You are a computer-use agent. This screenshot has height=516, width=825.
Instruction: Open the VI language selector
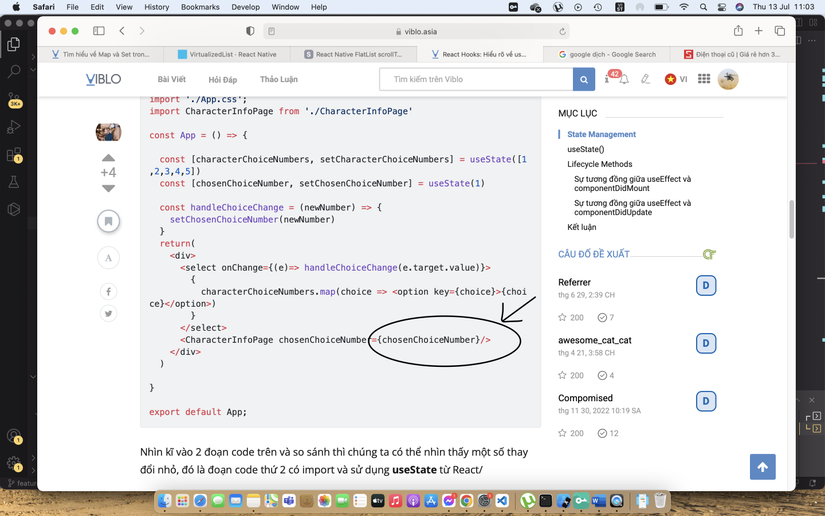click(x=676, y=79)
